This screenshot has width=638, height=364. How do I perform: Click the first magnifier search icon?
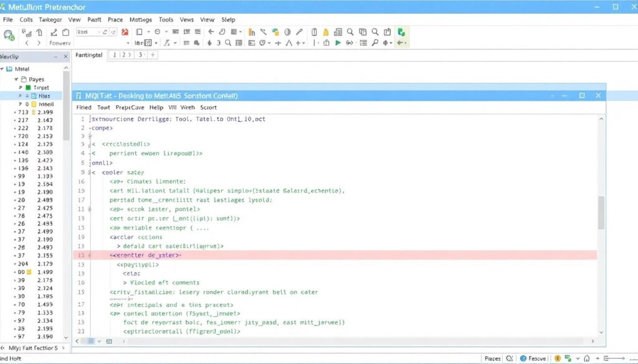(x=350, y=32)
